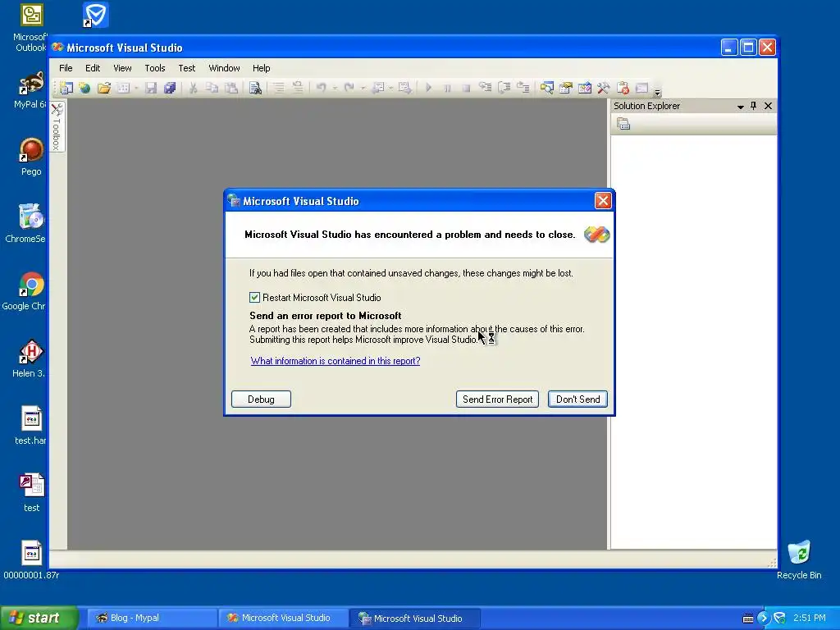Close the error dialog with X
The width and height of the screenshot is (840, 630).
coord(603,201)
